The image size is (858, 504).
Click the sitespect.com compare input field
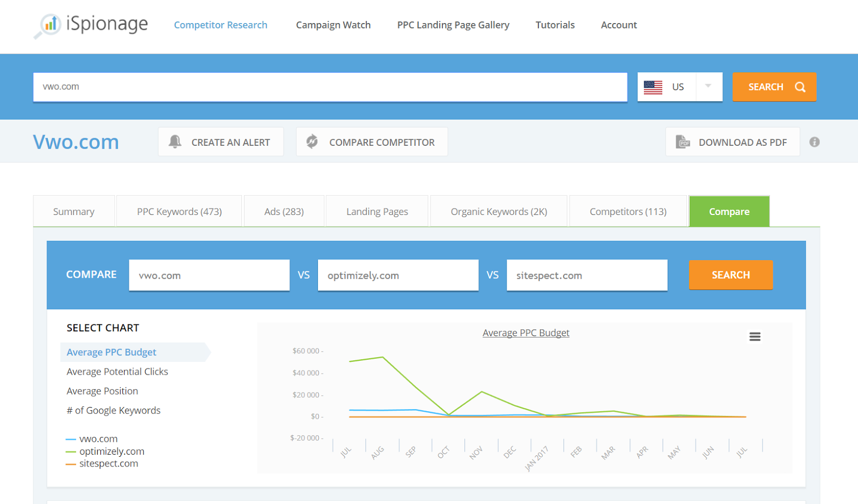587,275
